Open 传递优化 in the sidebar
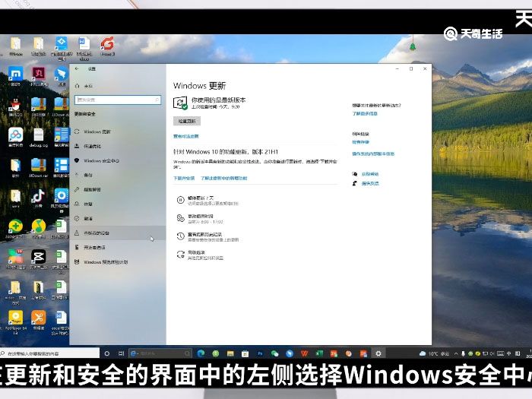This screenshot has height=399, width=532. tap(118, 146)
